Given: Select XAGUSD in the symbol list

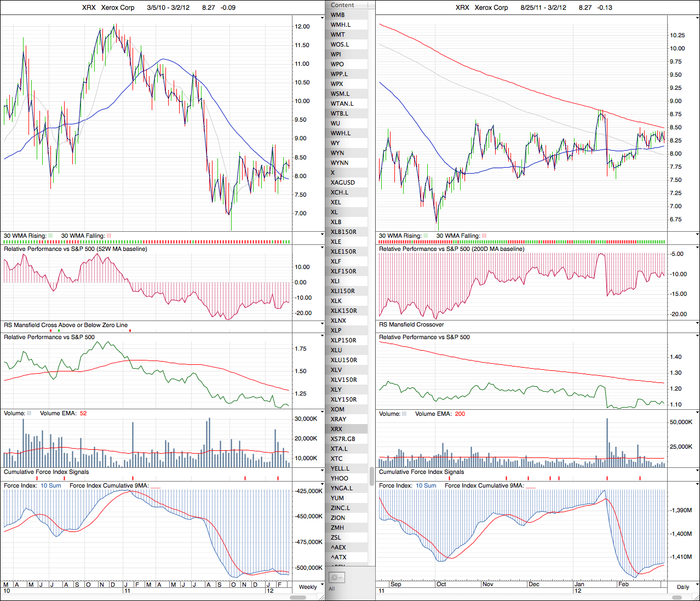Looking at the screenshot, I should [x=342, y=182].
